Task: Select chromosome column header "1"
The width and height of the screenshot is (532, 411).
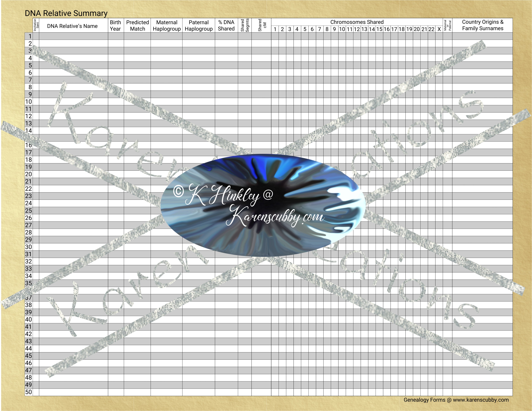Action: (275, 29)
